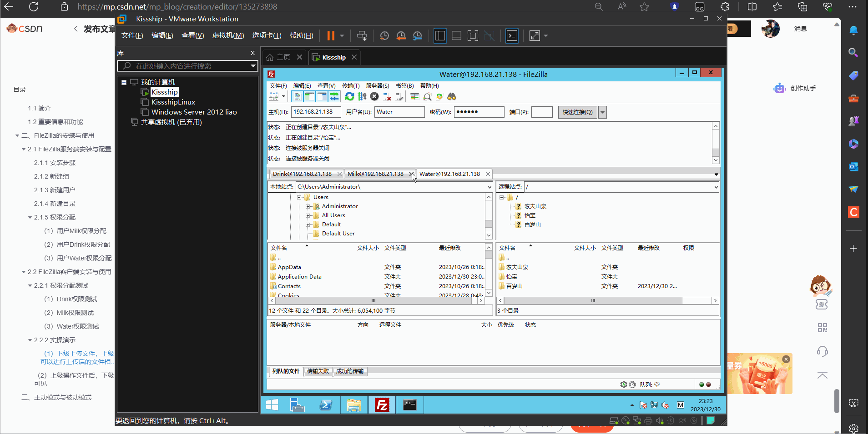Viewport: 868px width, 434px height.
Task: Toggle processing of the transfer queue icon
Action: click(x=362, y=96)
